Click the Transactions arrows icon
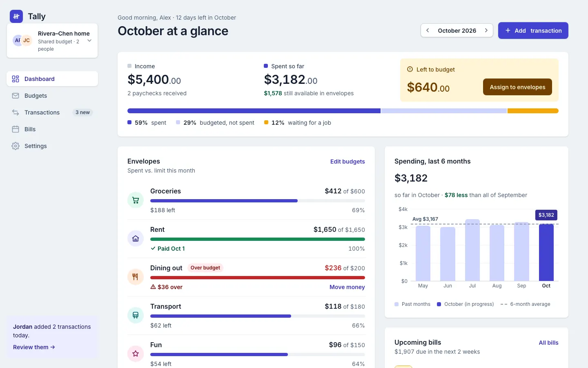The width and height of the screenshot is (588, 368). tap(16, 112)
